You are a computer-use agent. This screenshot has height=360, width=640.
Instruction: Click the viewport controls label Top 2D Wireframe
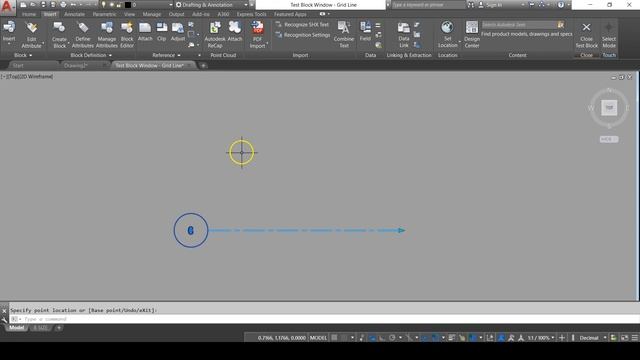(27, 76)
